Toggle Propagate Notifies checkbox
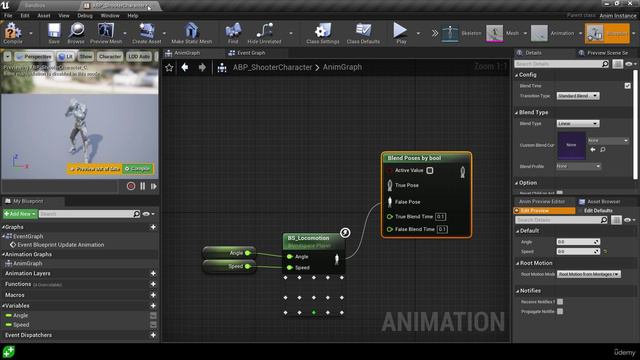640x360 pixels. pos(560,311)
